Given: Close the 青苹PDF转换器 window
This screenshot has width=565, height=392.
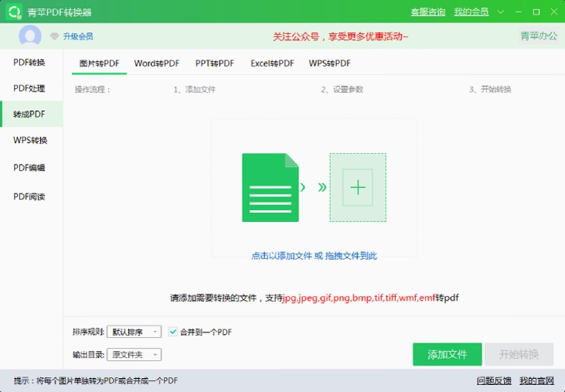Looking at the screenshot, I should point(554,12).
